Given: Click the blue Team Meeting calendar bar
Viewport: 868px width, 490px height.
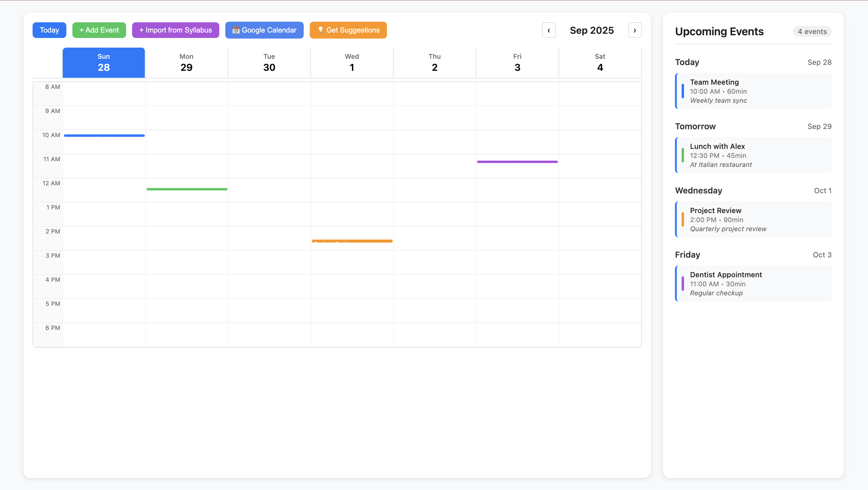Looking at the screenshot, I should pos(104,136).
